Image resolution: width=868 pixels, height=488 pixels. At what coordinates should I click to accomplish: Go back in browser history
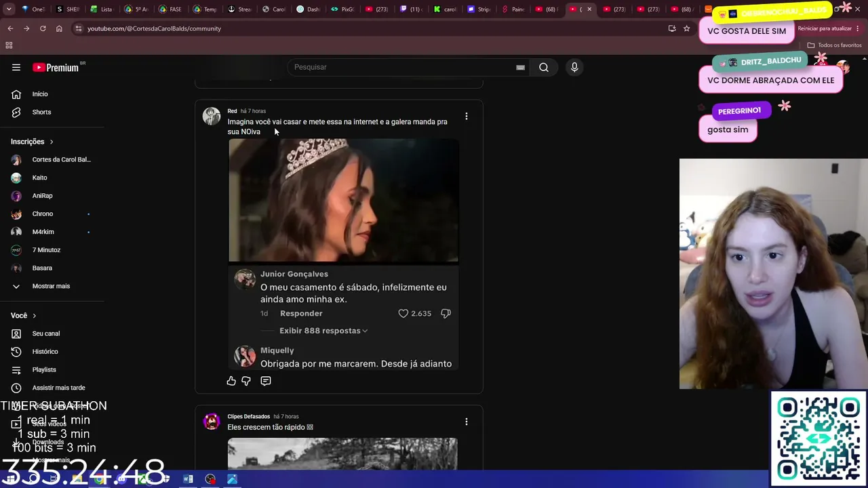[x=10, y=28]
